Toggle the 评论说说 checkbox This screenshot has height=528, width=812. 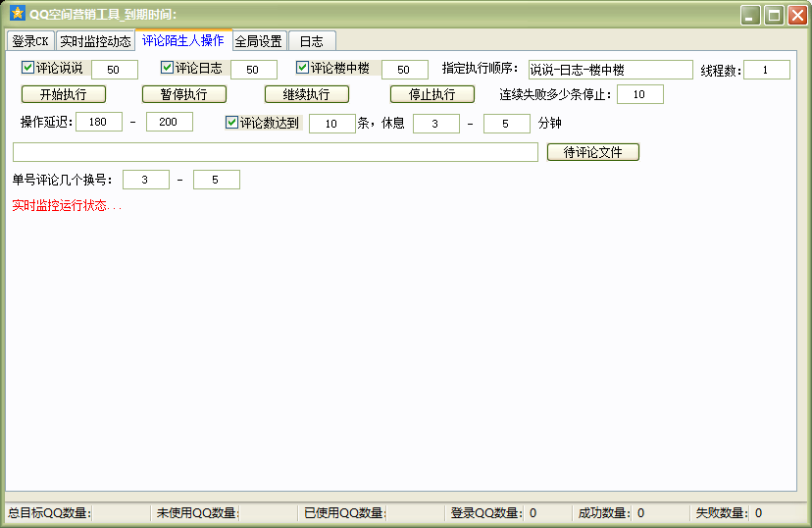pyautogui.click(x=27, y=69)
